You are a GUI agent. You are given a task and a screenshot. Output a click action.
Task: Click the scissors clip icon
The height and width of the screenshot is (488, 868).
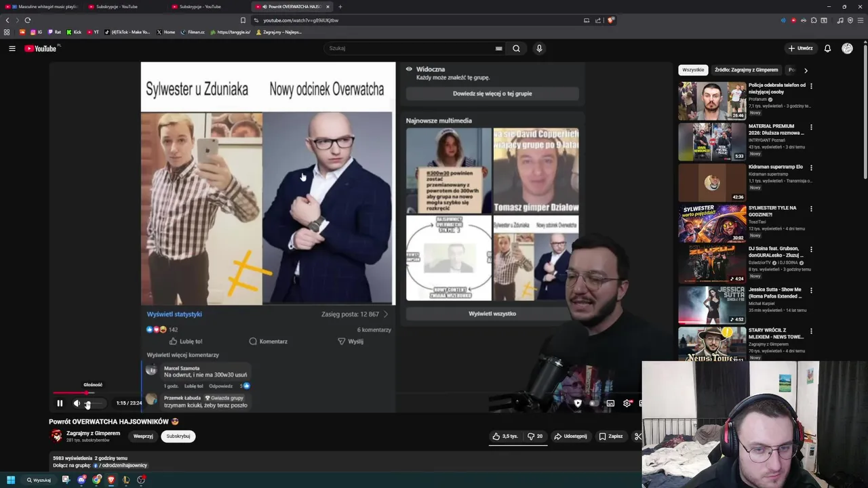[x=637, y=436]
